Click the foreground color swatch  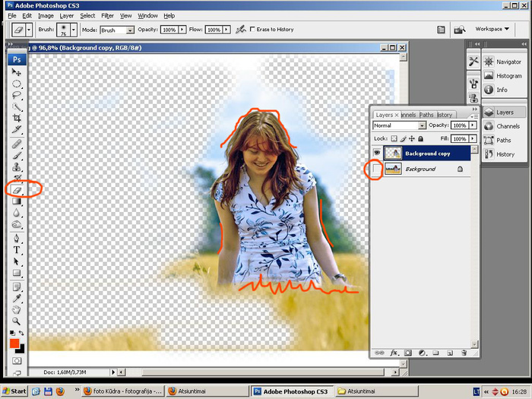tap(14, 343)
